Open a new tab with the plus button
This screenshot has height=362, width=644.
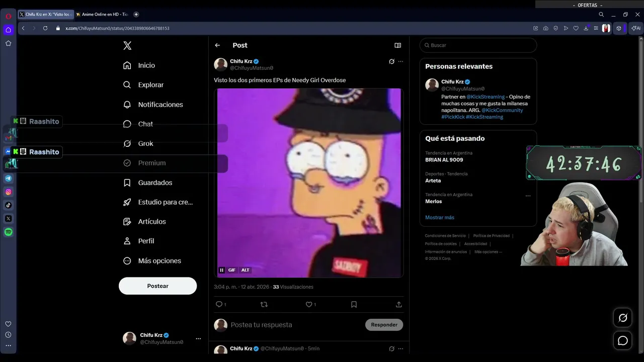(x=136, y=15)
